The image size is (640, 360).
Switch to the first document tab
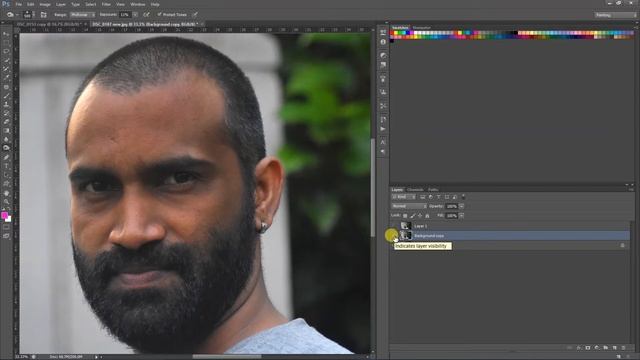(48, 24)
